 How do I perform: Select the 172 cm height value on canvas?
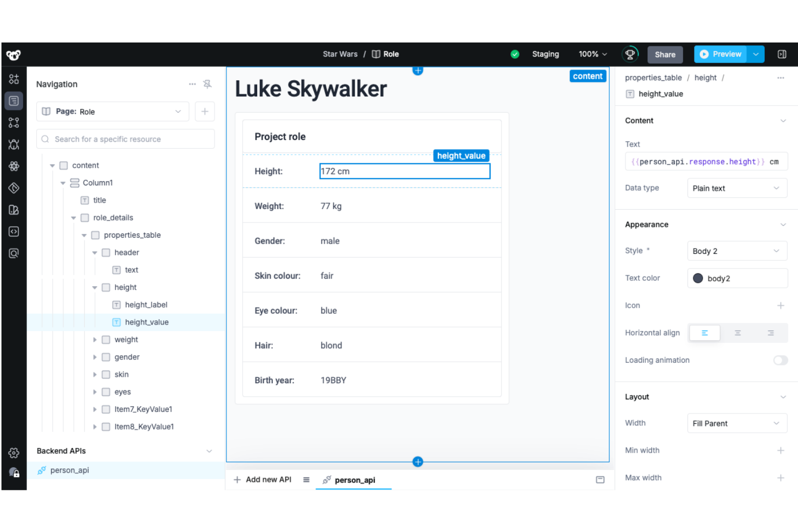(405, 171)
